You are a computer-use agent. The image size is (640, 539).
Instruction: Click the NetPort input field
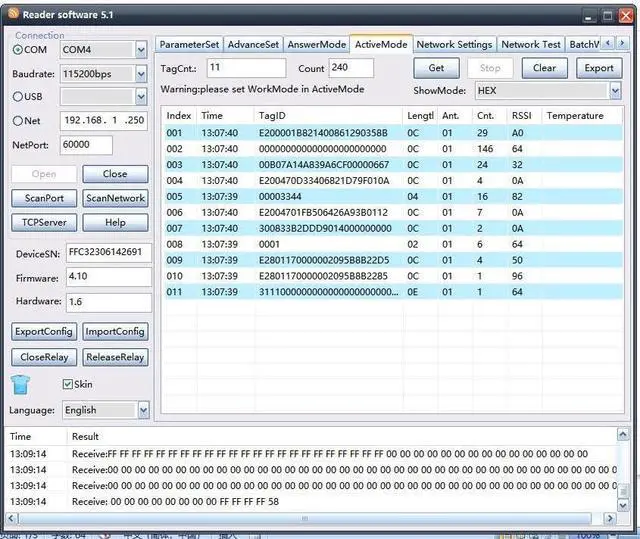coord(88,145)
